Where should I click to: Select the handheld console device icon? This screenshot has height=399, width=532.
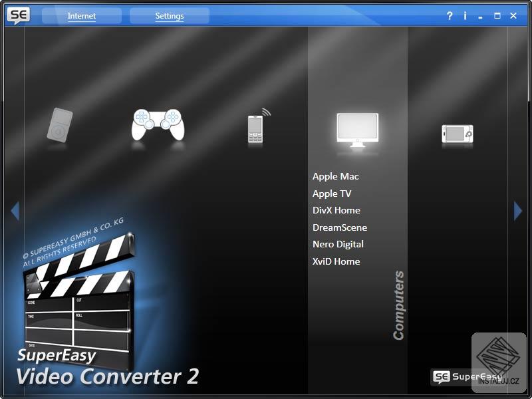[x=458, y=134]
